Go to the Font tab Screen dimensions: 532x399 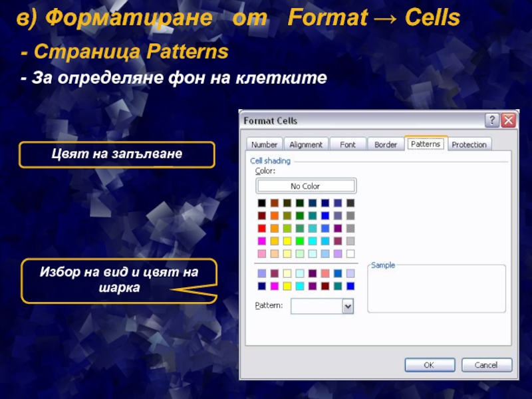[x=348, y=144]
